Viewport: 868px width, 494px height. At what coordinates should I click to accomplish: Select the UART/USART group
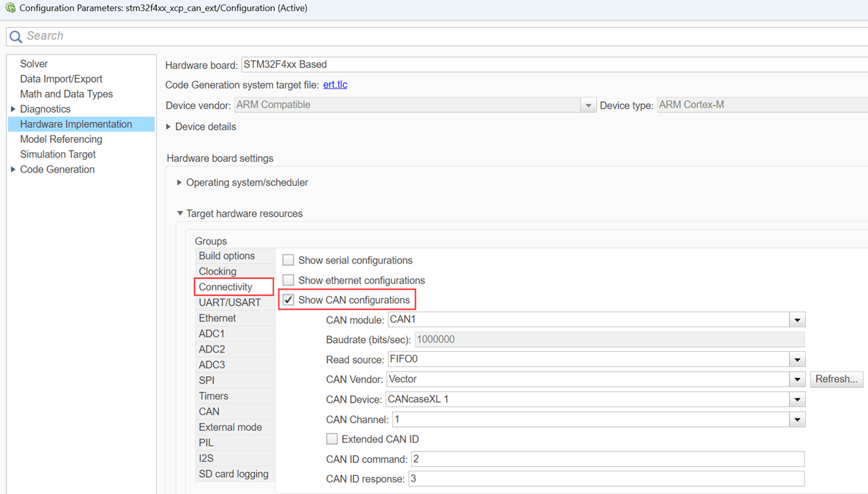tap(230, 302)
